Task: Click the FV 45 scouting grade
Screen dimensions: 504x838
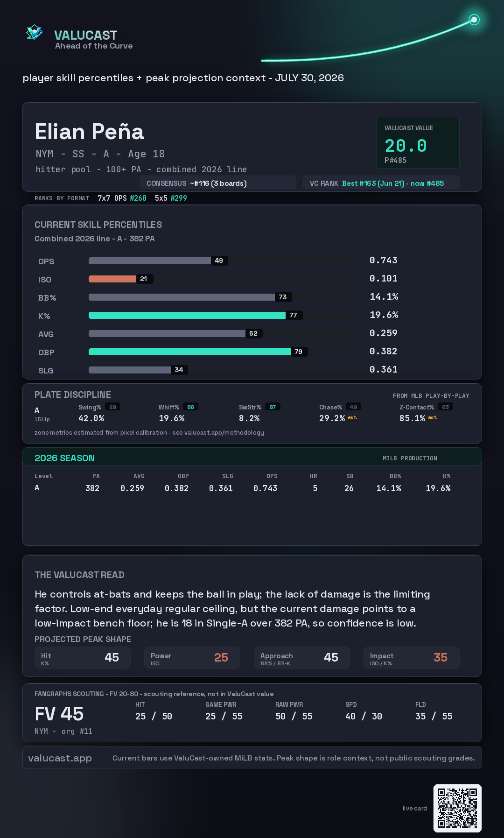Action: pyautogui.click(x=59, y=714)
